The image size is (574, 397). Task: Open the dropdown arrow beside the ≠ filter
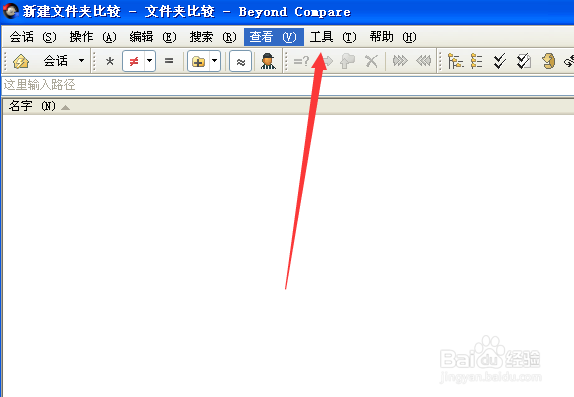149,61
